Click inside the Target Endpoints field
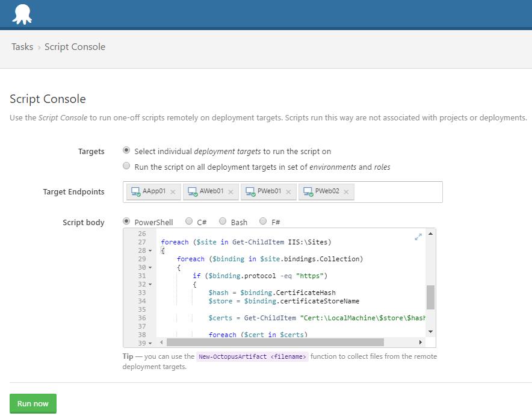Screen dimensions: 532x419 click(x=391, y=191)
